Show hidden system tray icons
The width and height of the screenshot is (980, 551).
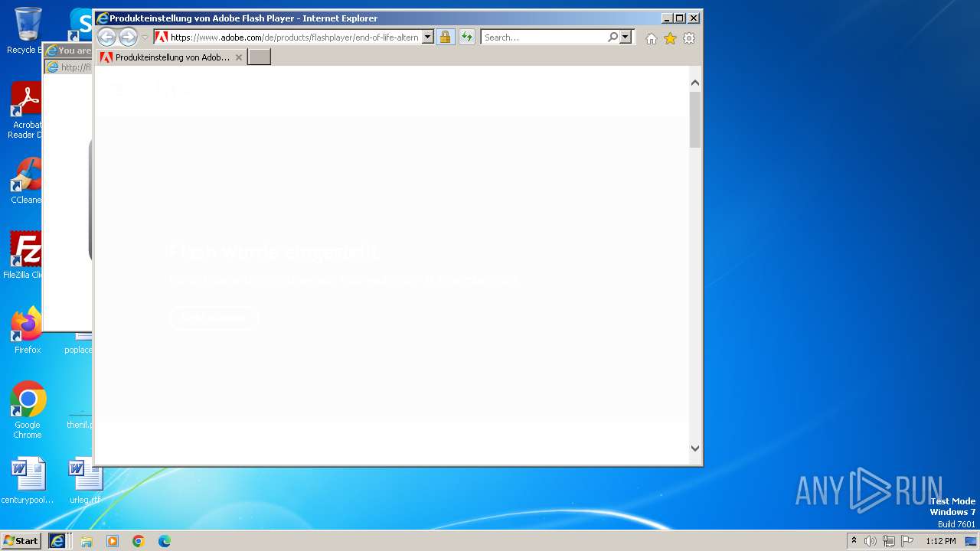point(854,541)
